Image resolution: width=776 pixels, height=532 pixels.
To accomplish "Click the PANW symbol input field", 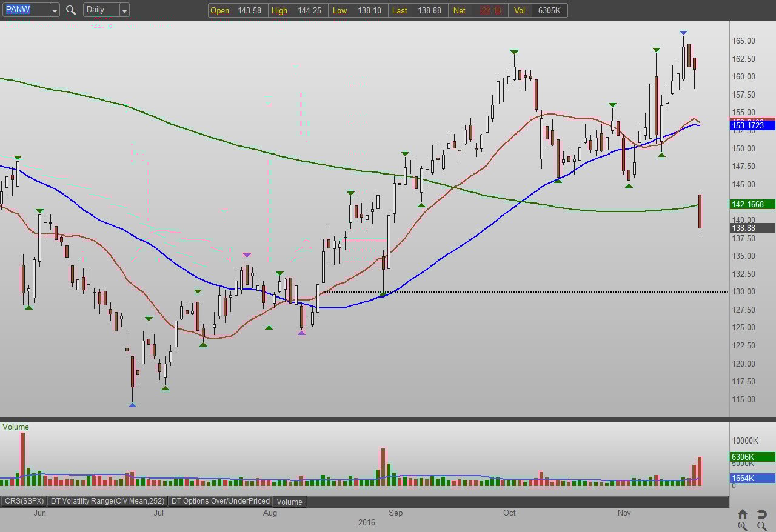I will (25, 10).
